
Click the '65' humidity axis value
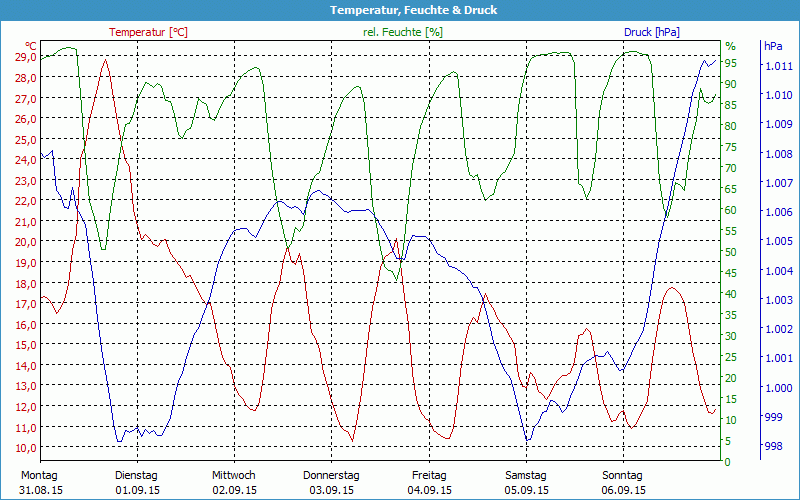coord(731,189)
